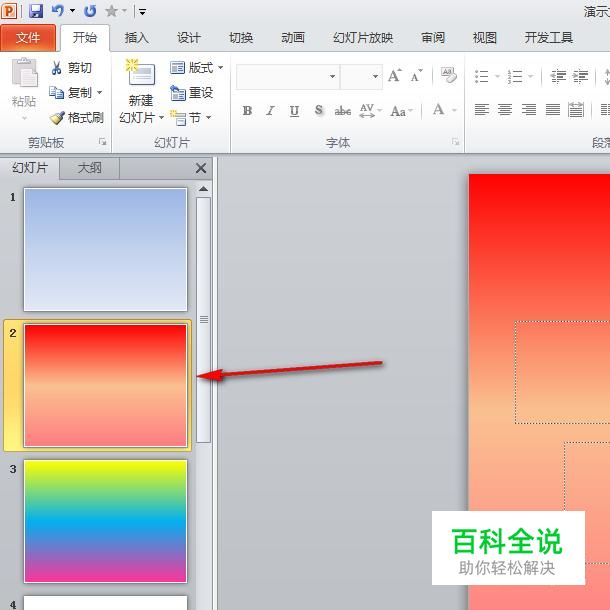
Task: Align text right
Action: pyautogui.click(x=529, y=110)
